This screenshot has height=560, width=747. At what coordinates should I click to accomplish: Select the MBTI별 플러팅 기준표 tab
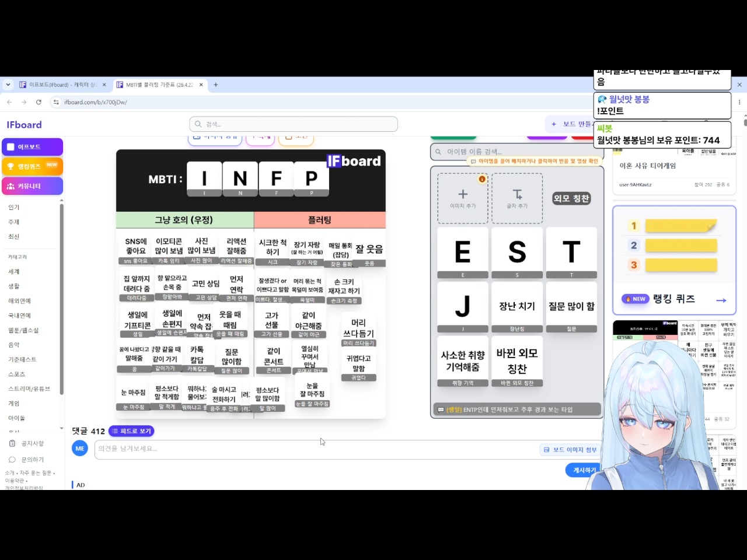(x=160, y=85)
